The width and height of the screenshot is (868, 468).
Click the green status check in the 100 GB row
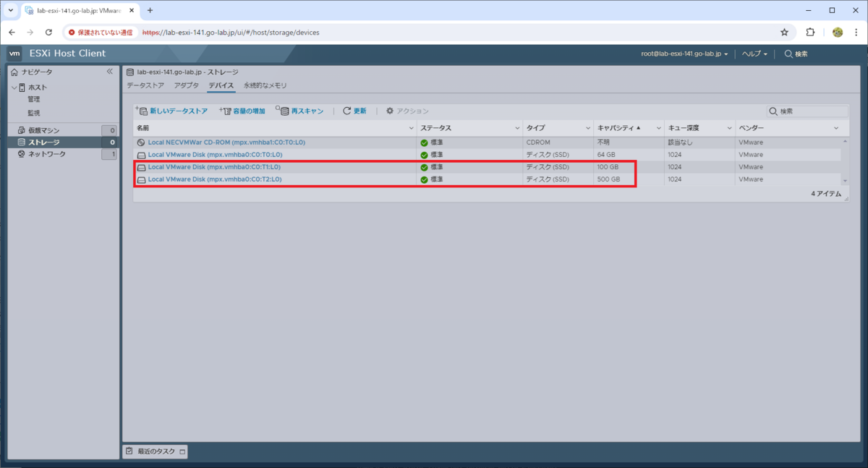click(425, 167)
